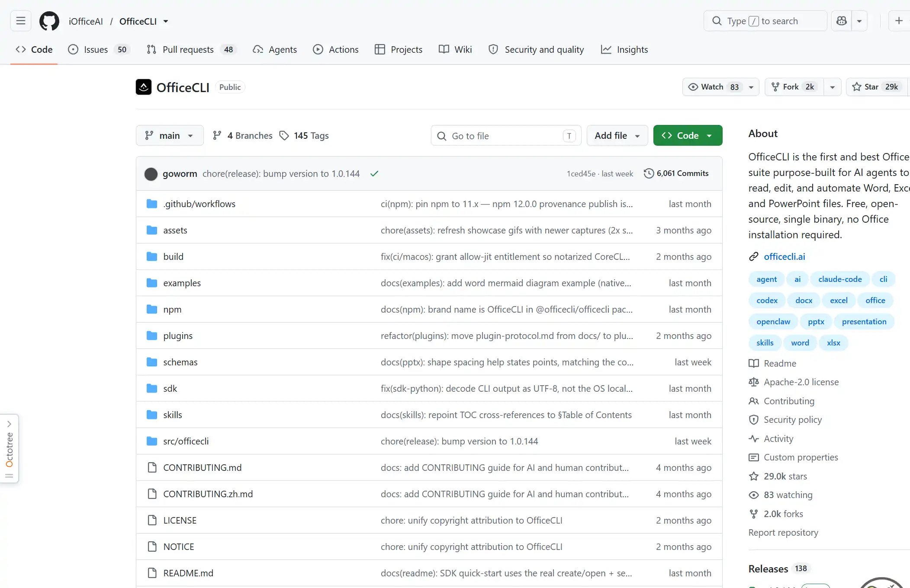Click the eye icon beside 83 watching
Viewport: 910px width, 588px height.
[754, 495]
